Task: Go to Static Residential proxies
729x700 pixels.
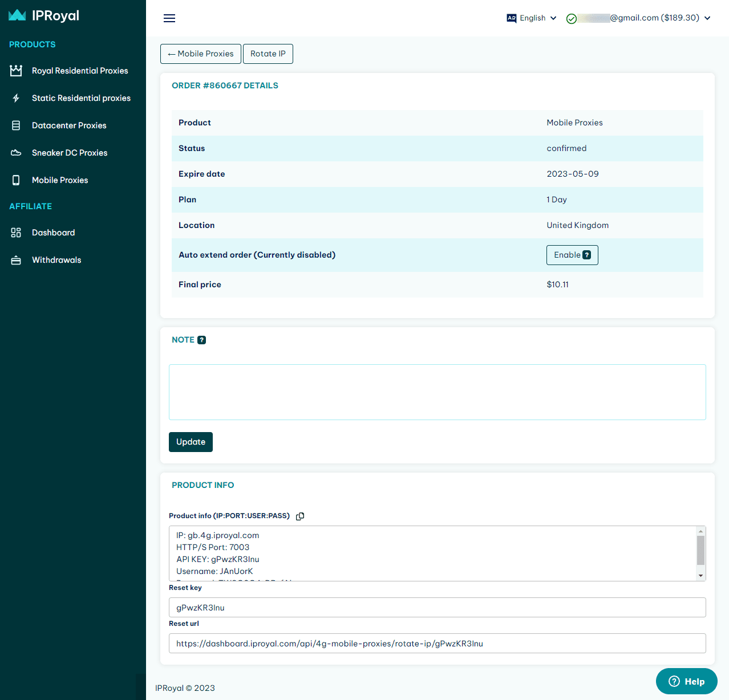Action: tap(81, 98)
